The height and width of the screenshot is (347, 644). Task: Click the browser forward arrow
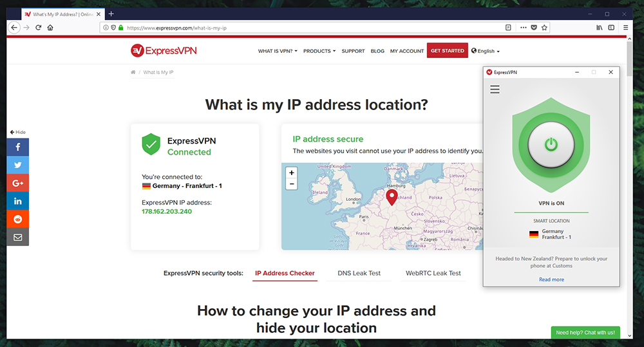pos(26,28)
